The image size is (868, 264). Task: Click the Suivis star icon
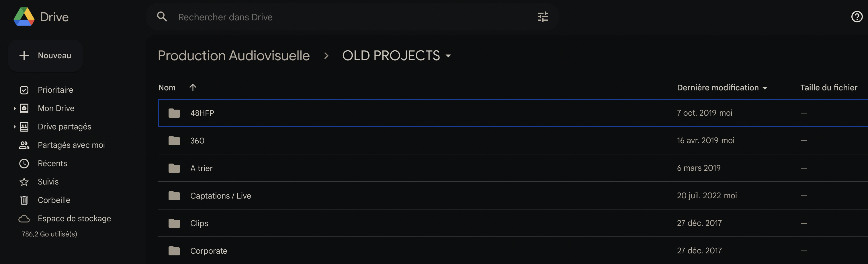click(x=24, y=182)
